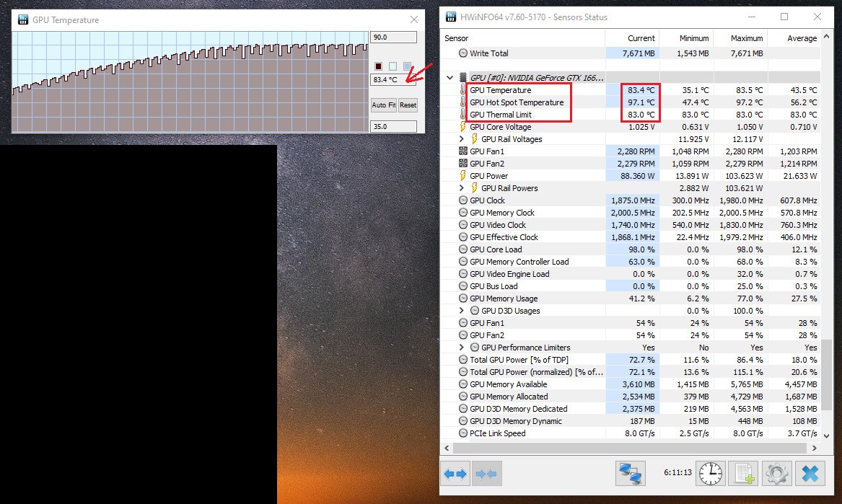This screenshot has width=842, height=504.
Task: Select the GPU Bus Load row
Action: [631, 286]
